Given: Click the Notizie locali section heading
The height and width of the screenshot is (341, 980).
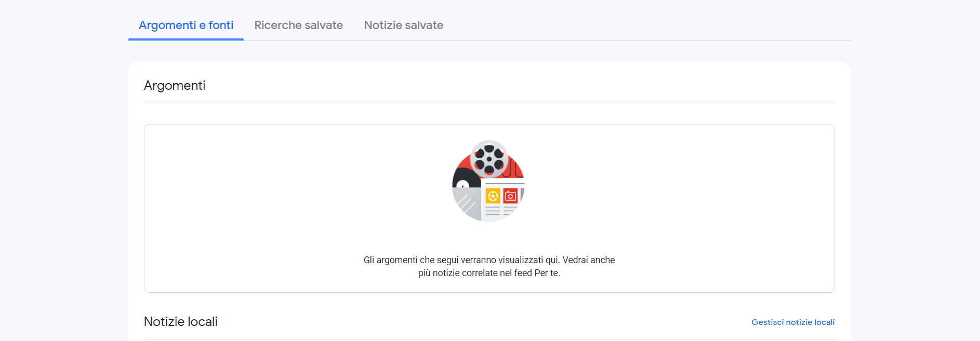Looking at the screenshot, I should click(x=180, y=322).
